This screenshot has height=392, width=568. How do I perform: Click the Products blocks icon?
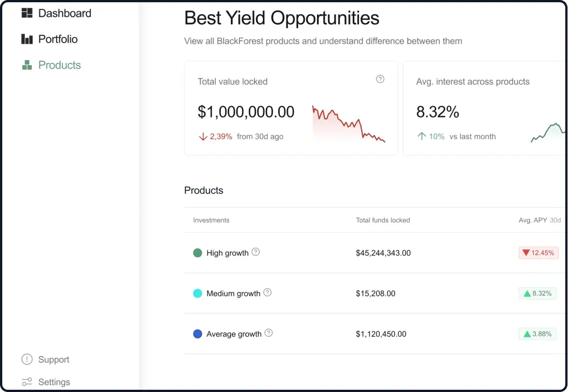point(27,65)
